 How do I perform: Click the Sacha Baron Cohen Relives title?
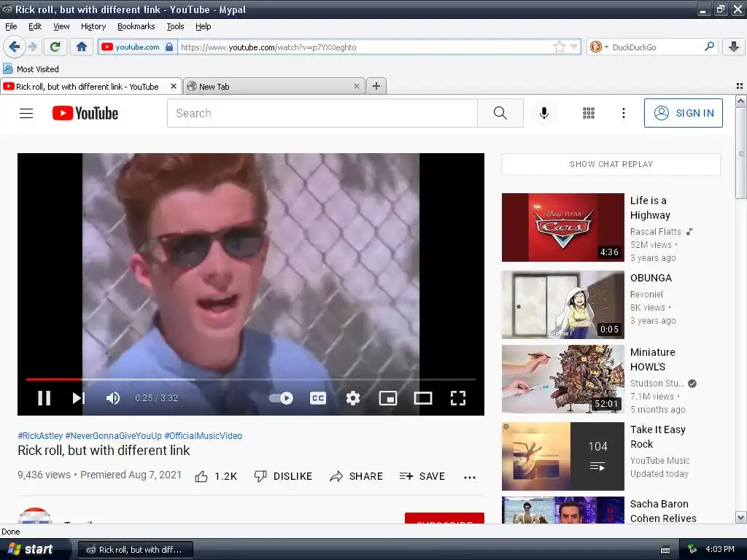pos(663,510)
